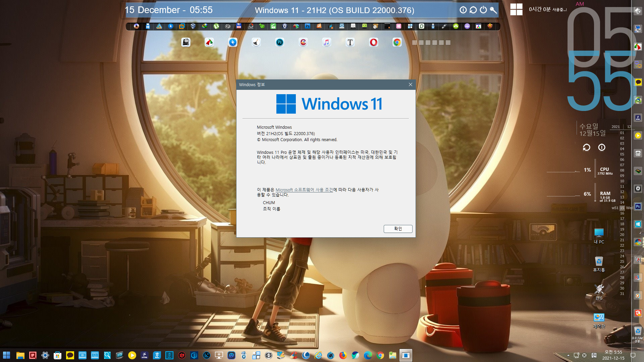
Task: Open the notification center icon
Action: 633,355
